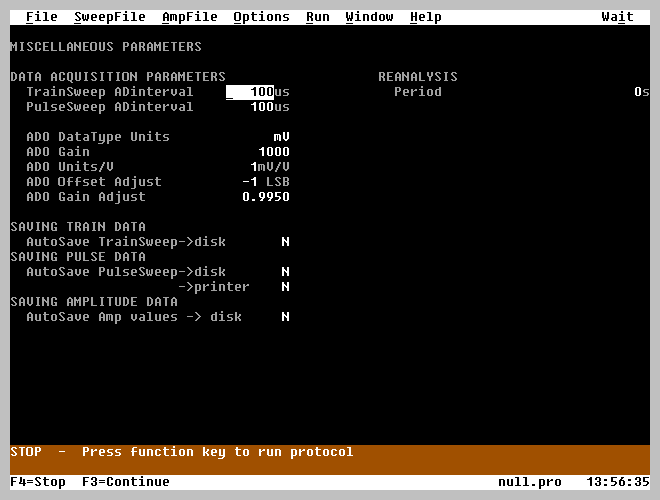
Task: Open the Window menu
Action: pos(369,17)
